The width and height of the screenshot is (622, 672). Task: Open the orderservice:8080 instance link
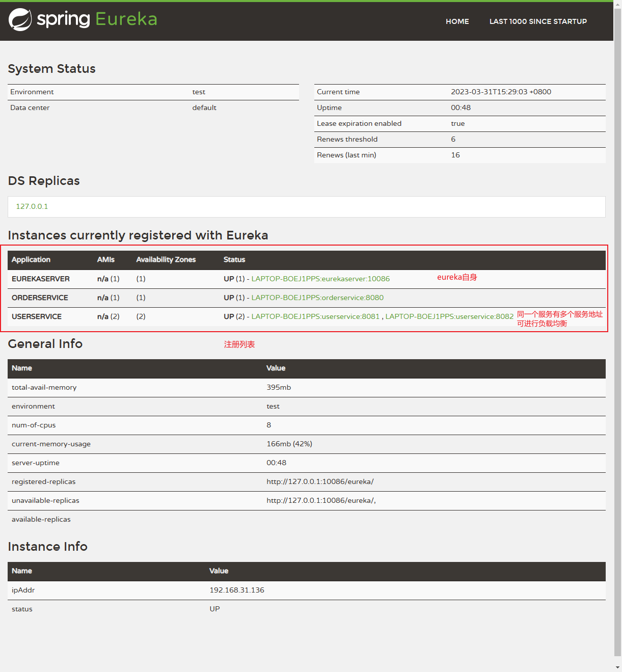coord(317,298)
